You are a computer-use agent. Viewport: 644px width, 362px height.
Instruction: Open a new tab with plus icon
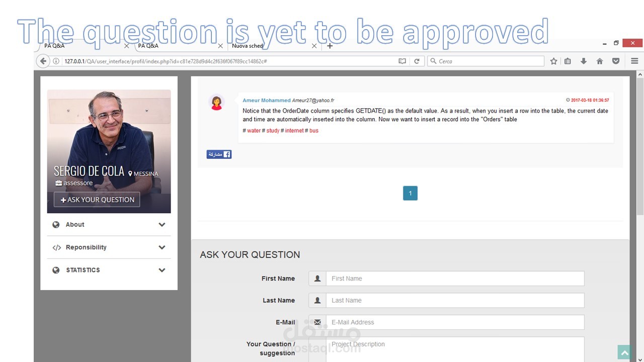330,46
